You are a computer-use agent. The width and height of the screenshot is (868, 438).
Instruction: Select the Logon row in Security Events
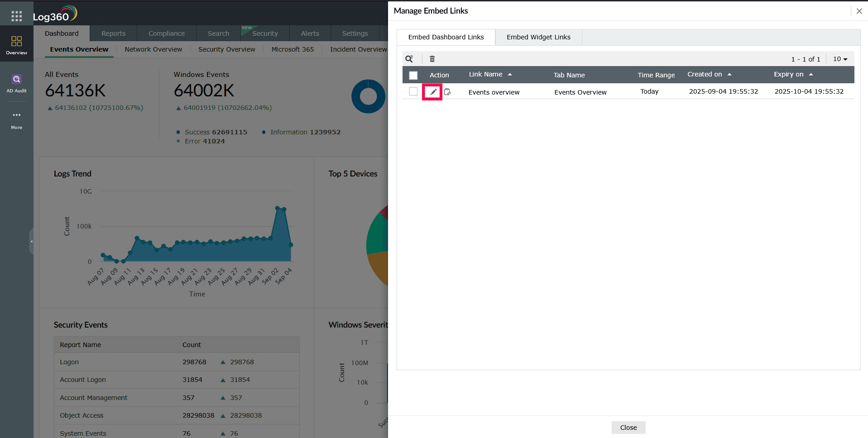point(69,362)
